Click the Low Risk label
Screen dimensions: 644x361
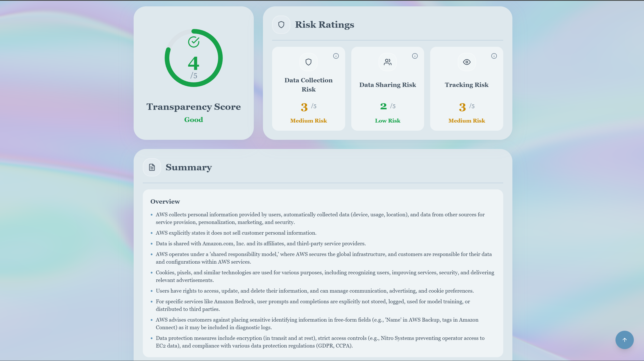(387, 121)
